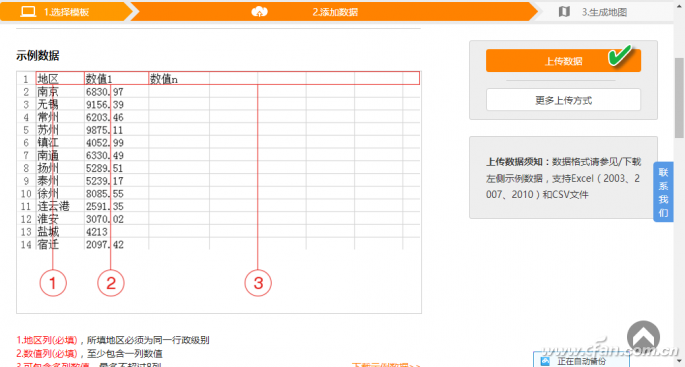Select step 2.添加数据

click(335, 12)
